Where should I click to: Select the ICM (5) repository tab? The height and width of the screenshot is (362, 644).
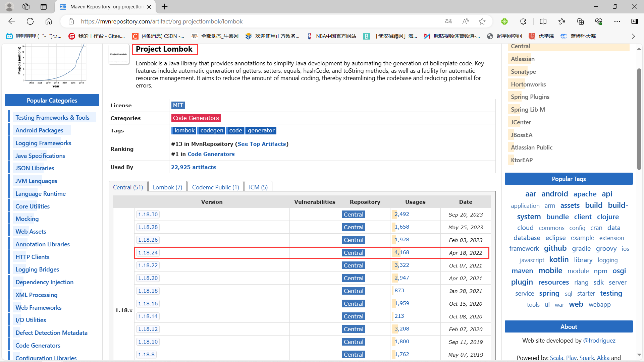tap(258, 187)
